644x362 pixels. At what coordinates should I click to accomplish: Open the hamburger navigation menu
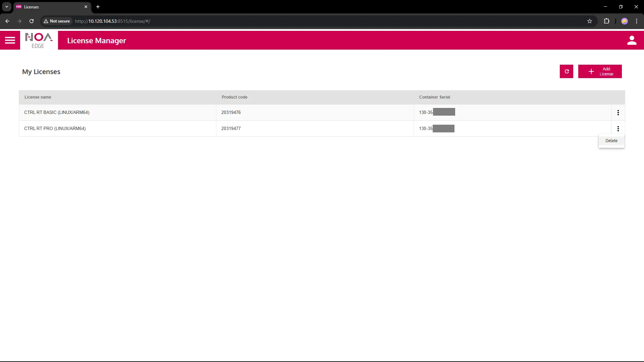10,40
